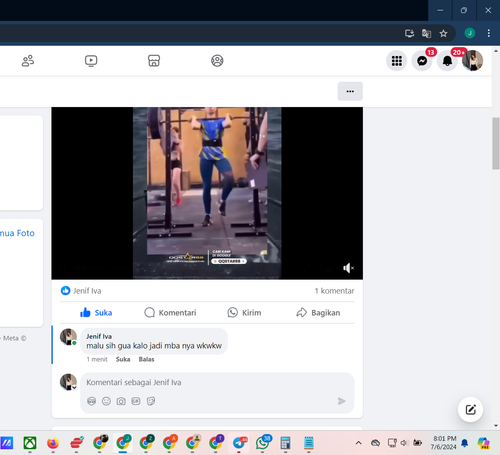The image size is (500, 455).
Task: Open the 1 menit comment timestamp
Action: 97,359
